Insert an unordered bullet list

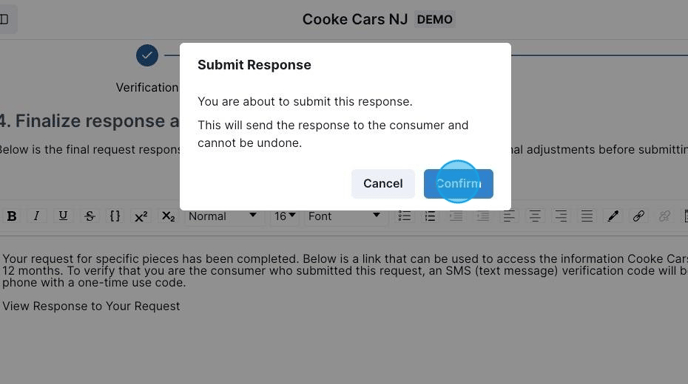click(x=404, y=216)
